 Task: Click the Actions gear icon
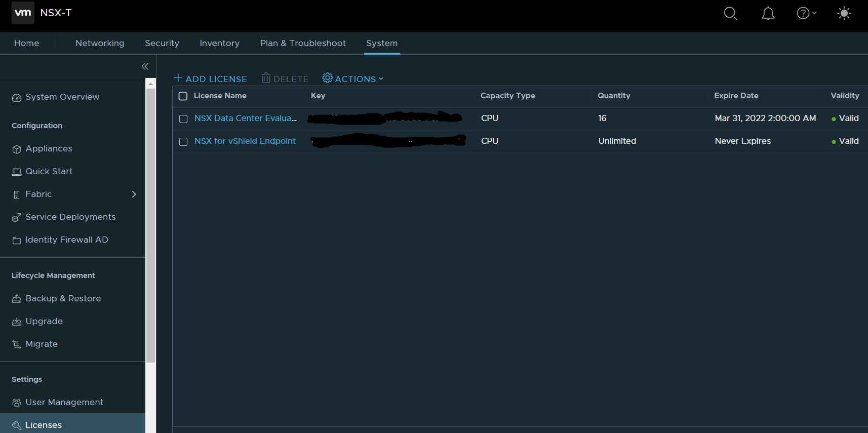coord(328,78)
